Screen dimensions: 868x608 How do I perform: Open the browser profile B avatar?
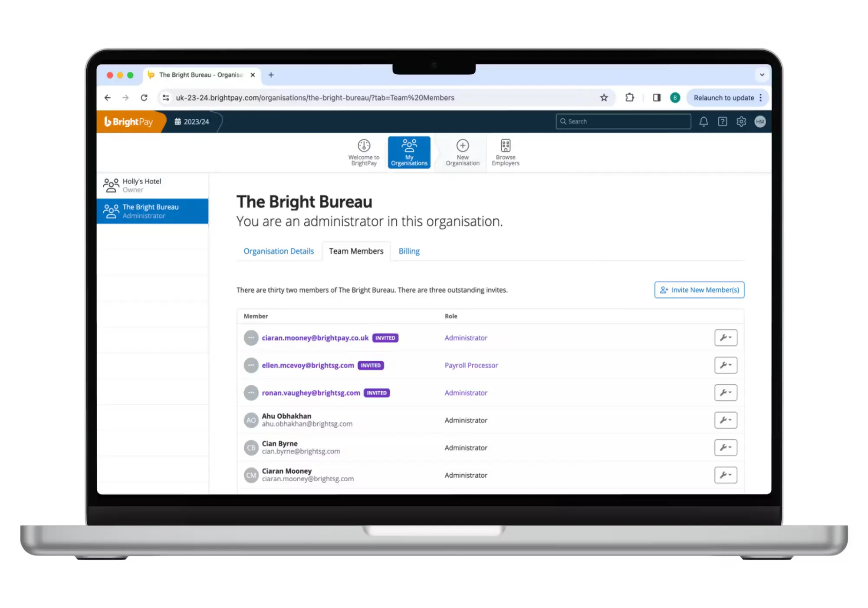click(x=675, y=98)
